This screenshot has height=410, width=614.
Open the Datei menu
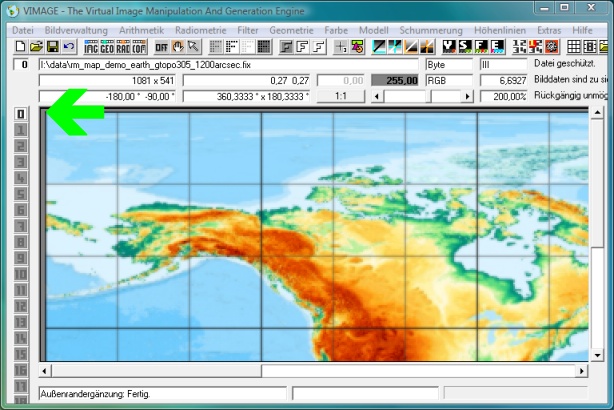pos(22,31)
